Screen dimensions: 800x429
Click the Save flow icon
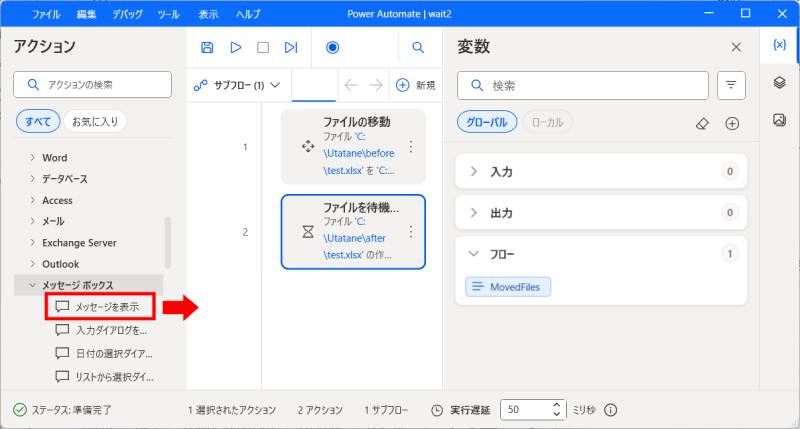coord(207,47)
